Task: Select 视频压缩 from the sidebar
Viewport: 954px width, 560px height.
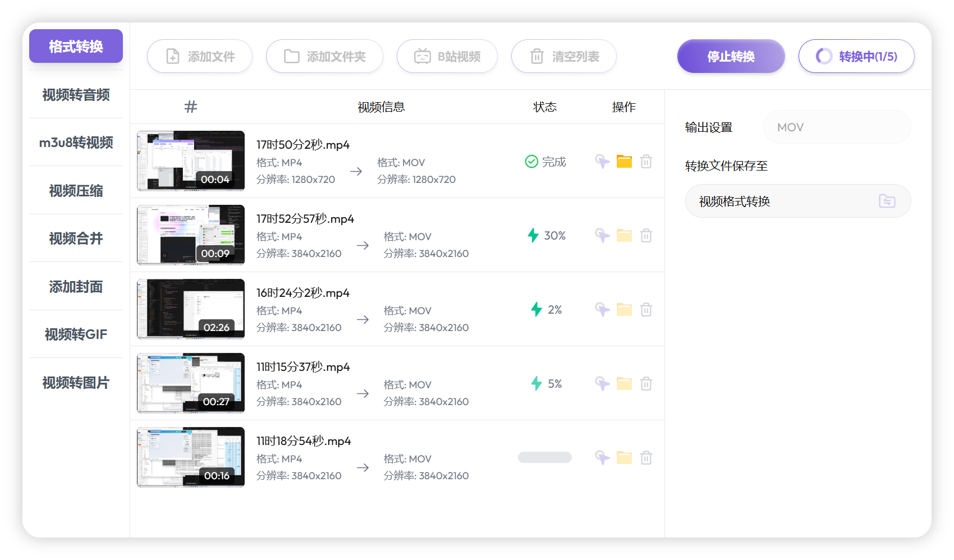Action: point(75,191)
